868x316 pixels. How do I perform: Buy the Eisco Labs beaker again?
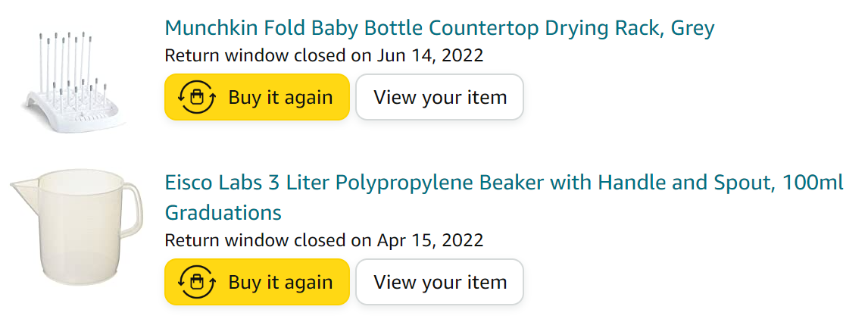pyautogui.click(x=257, y=282)
